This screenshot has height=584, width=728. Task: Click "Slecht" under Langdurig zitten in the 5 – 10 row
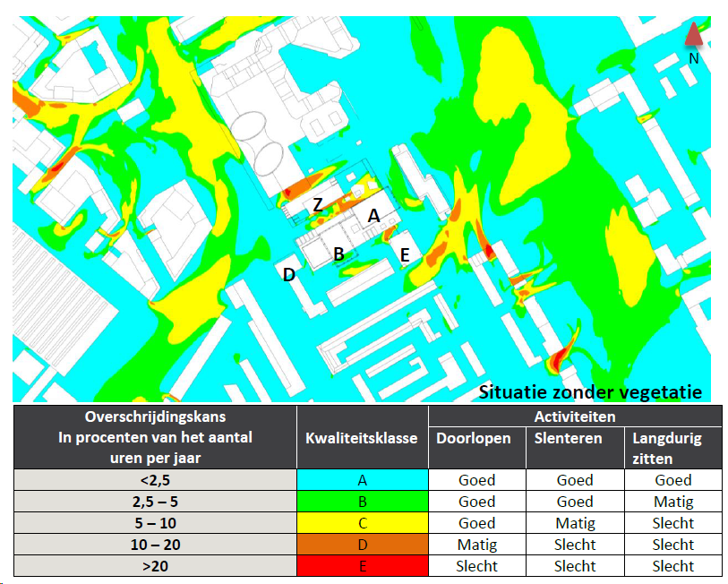(673, 523)
